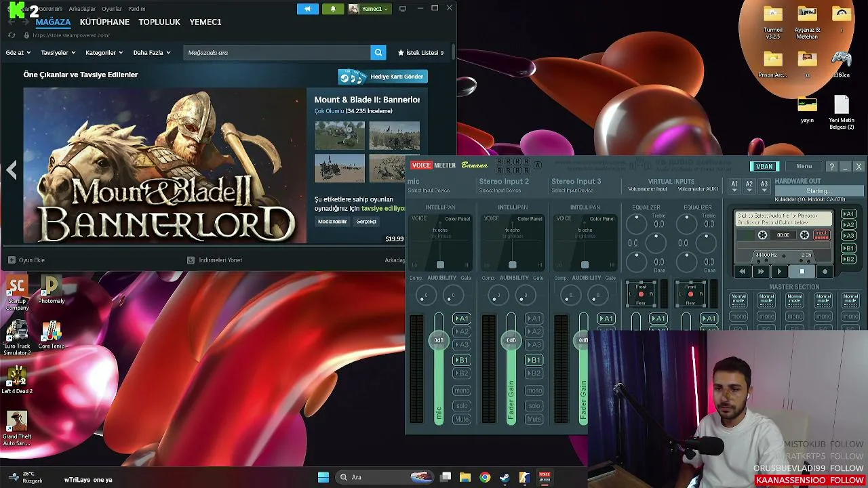Open hardware out A2 device dropdown

[749, 186]
